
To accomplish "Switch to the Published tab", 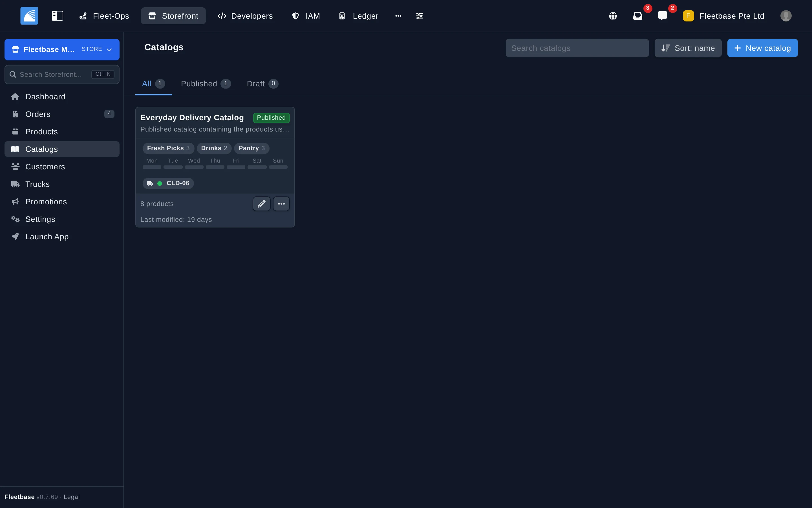I will [206, 84].
